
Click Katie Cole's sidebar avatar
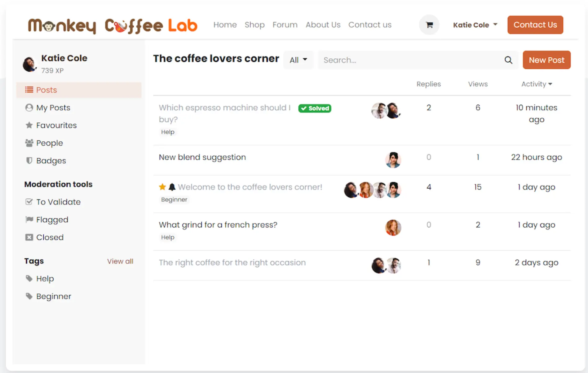(x=29, y=64)
